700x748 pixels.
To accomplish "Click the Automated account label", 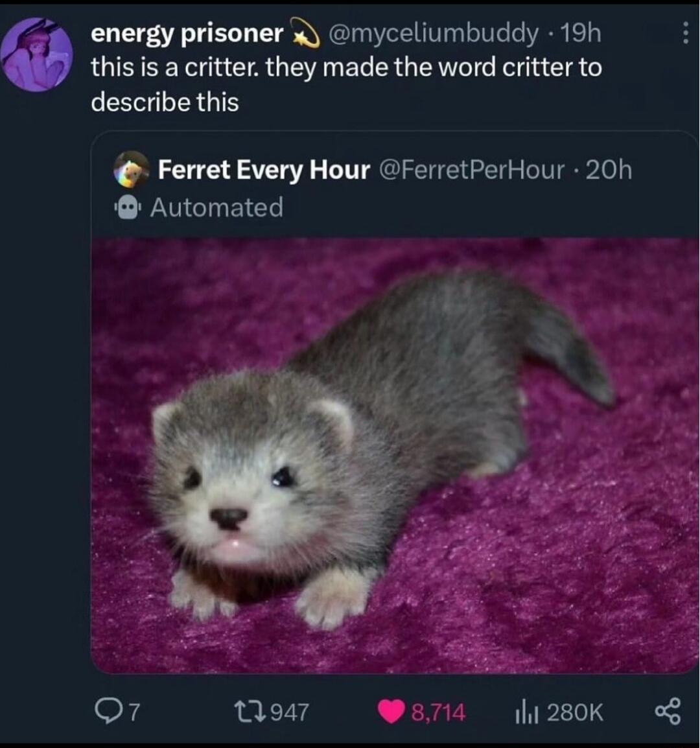I will coord(216,208).
